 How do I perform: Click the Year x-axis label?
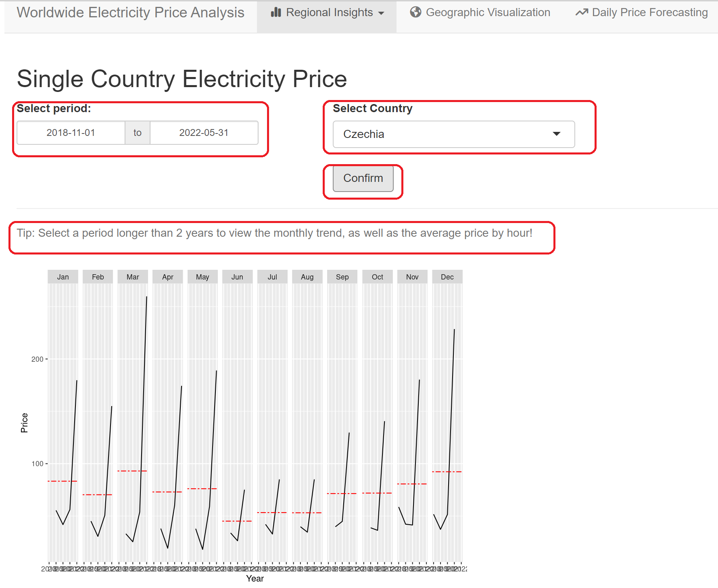[x=255, y=578]
